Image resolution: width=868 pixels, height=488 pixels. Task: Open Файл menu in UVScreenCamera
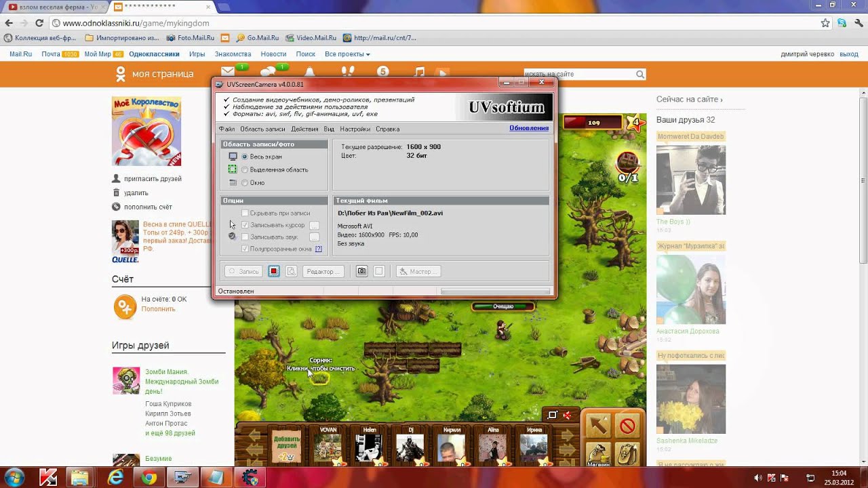pyautogui.click(x=226, y=129)
